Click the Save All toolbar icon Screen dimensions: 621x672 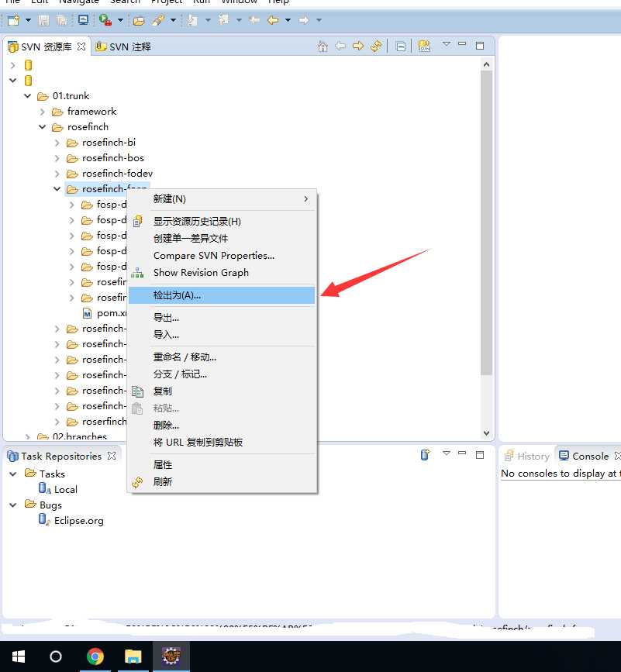pyautogui.click(x=62, y=20)
